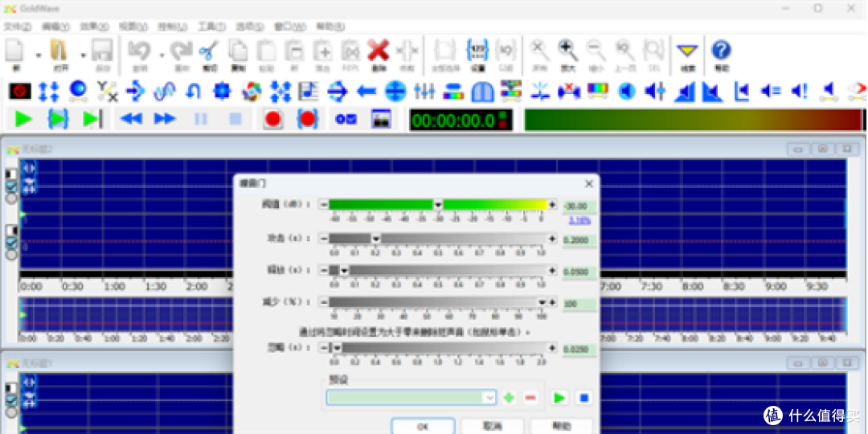Screen dimensions: 868x434
Task: Open the dropdown arrow next to New
Action: (39, 55)
